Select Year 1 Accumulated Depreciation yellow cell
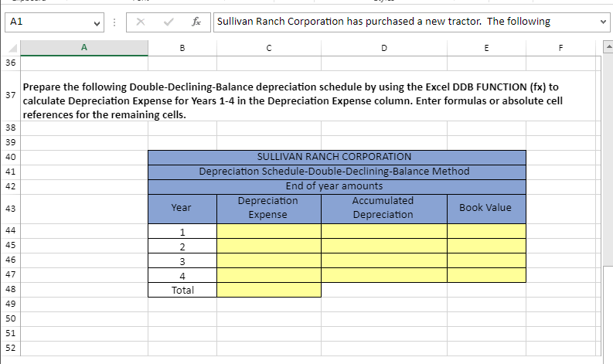Screen dimensions: 613x364 (384, 231)
